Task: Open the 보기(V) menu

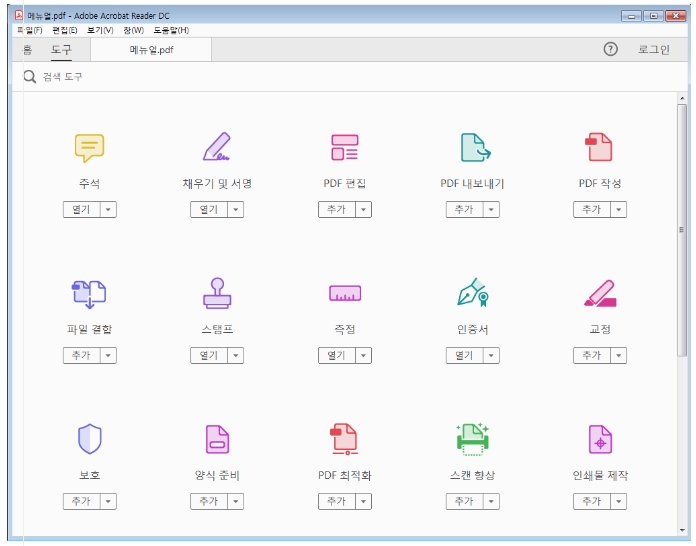Action: click(100, 30)
